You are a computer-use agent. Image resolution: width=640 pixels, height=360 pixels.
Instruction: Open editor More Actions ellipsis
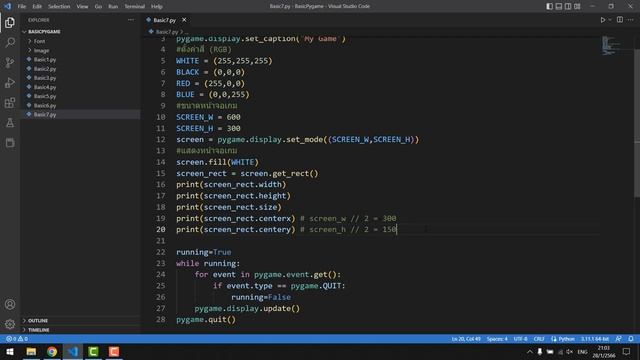point(631,20)
